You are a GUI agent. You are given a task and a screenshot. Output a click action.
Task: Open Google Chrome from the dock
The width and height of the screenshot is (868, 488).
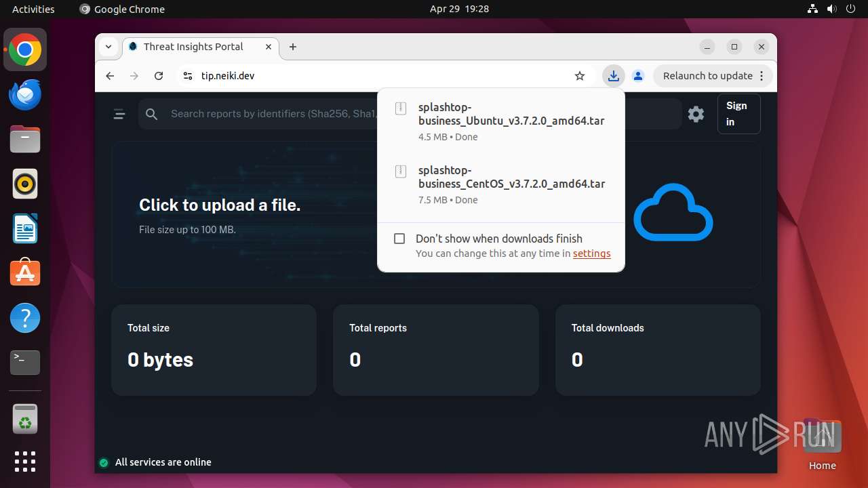click(x=25, y=49)
